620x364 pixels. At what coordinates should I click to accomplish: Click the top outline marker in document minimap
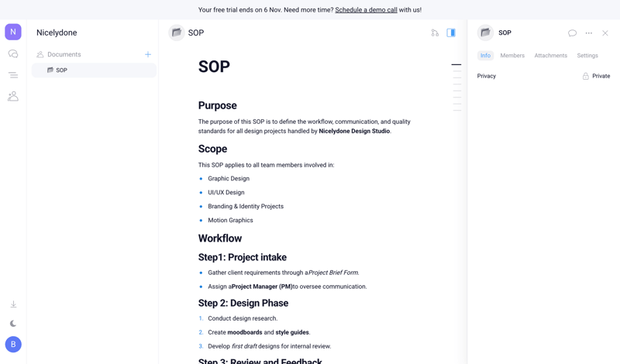tap(456, 65)
